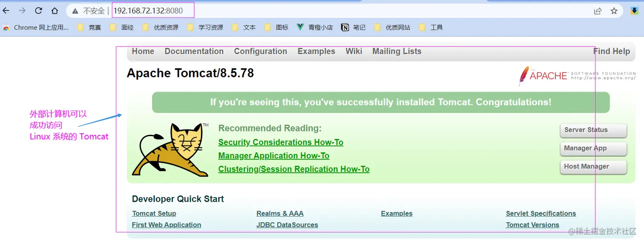Go to the Home nav item
This screenshot has height=243, width=644.
coord(143,51)
